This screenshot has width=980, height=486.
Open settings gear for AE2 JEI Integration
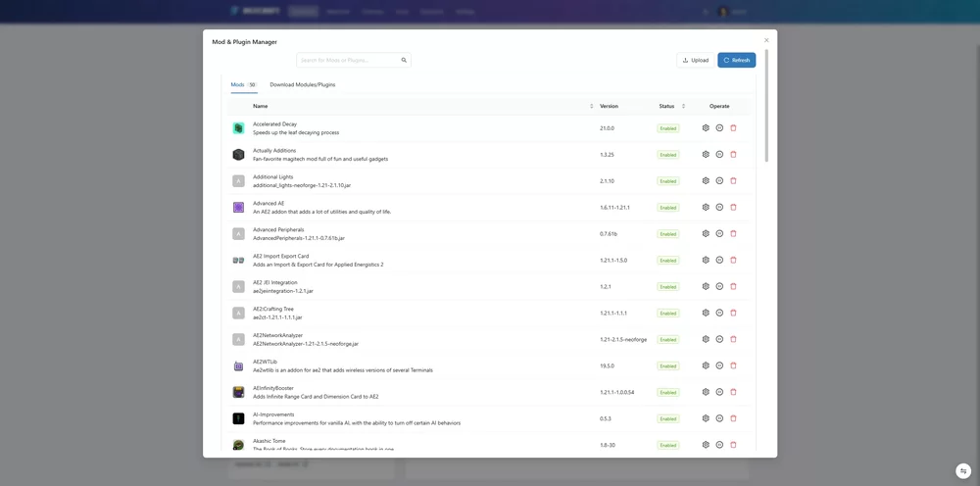(706, 286)
